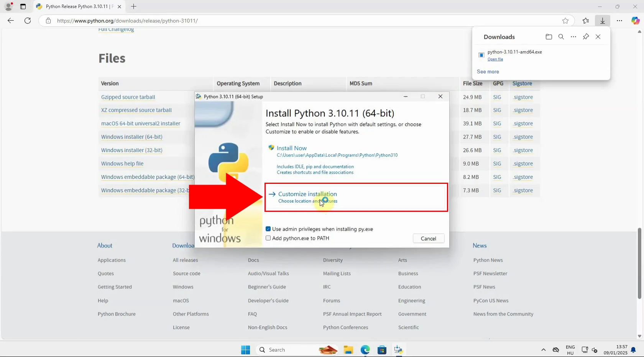
Task: Open the tab actions menu icon
Action: click(x=23, y=7)
